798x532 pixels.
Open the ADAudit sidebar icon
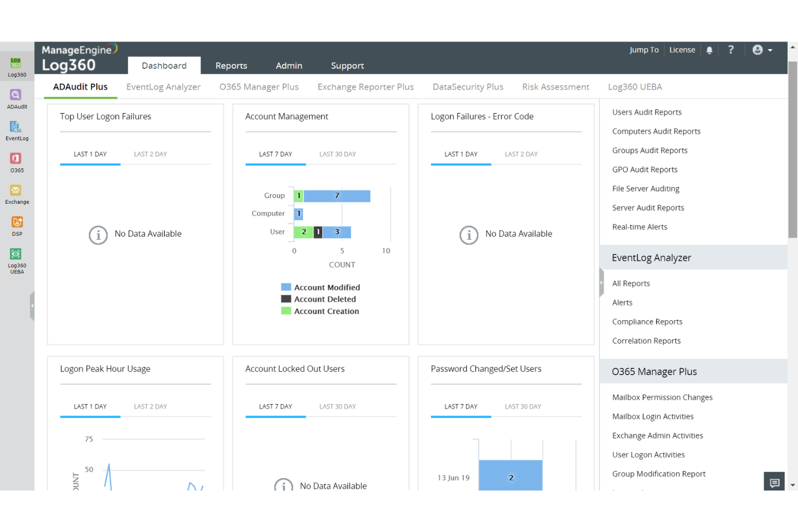click(x=17, y=99)
